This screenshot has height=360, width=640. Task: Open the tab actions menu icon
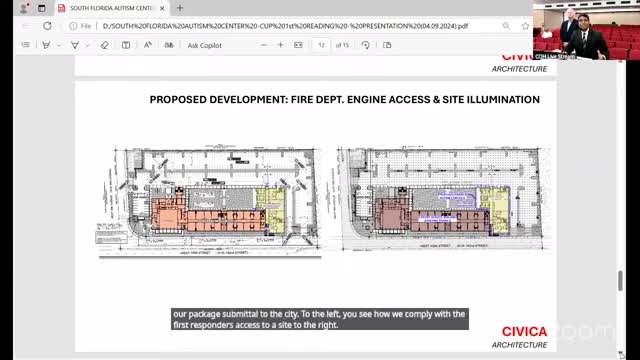42,8
